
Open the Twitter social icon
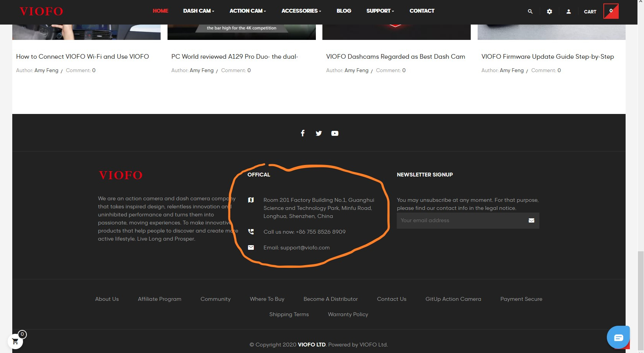click(x=319, y=133)
